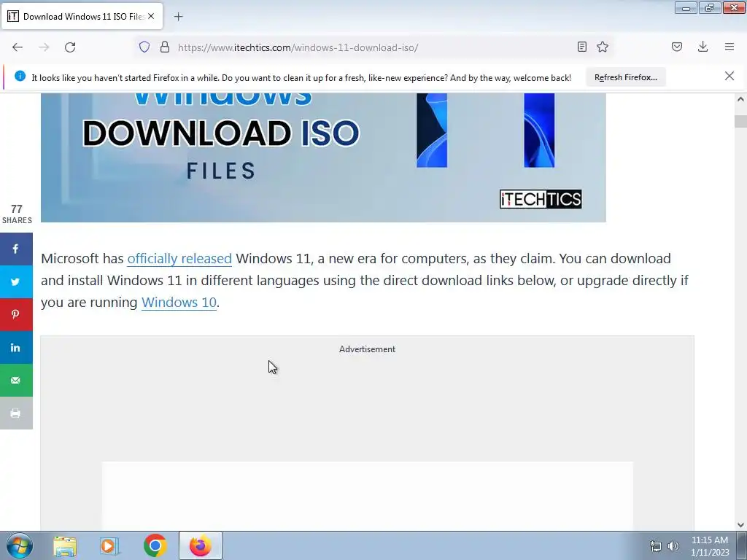The width and height of the screenshot is (747, 560).
Task: Click scrollbar up arrow
Action: click(x=740, y=99)
